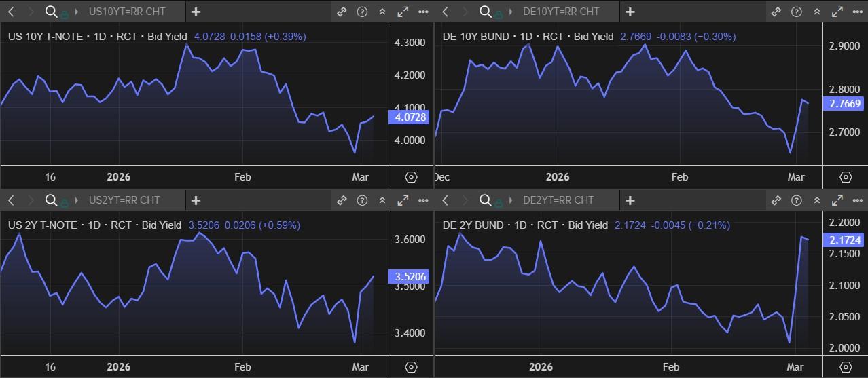Click the DE 2Y BUND chart legend label

pos(475,225)
